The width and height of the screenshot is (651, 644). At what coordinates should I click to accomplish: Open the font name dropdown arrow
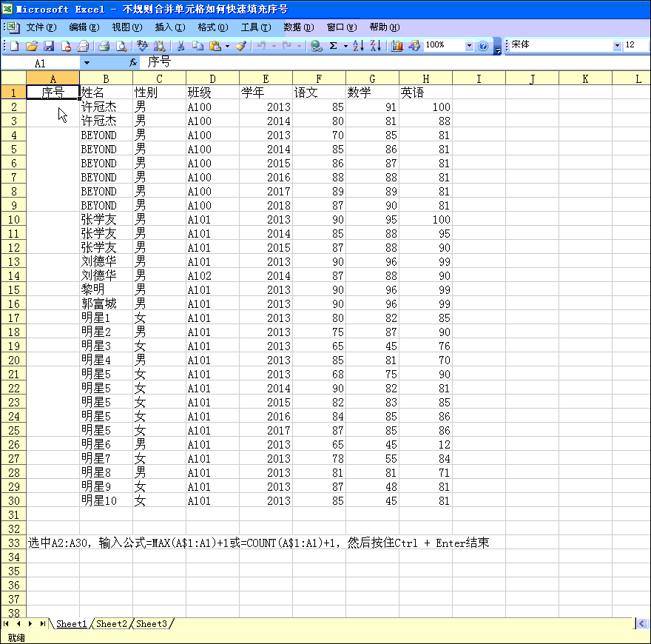pyautogui.click(x=617, y=46)
